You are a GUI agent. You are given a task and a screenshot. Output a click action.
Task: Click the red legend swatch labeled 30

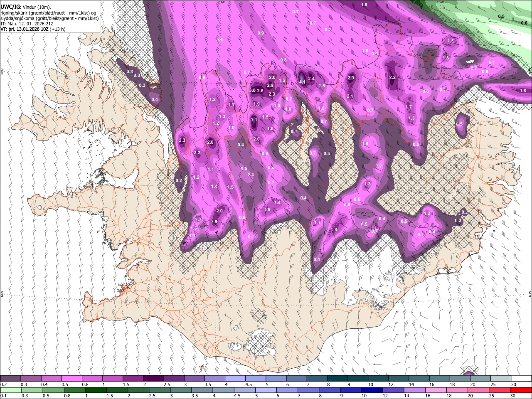(x=520, y=390)
